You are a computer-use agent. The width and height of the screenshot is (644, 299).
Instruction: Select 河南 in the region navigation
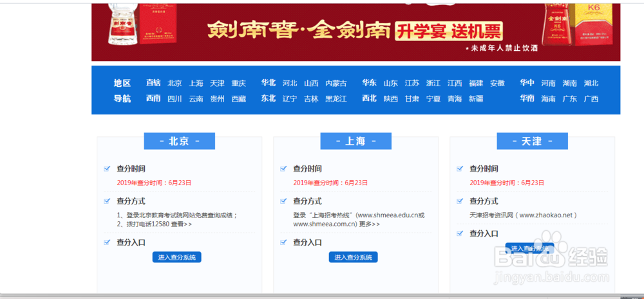click(548, 83)
